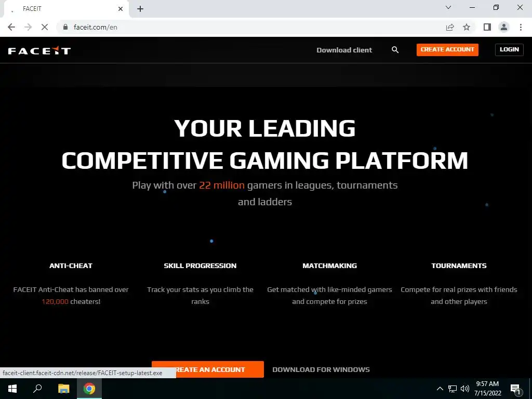This screenshot has width=532, height=399.
Task: Click the 'YOUR LEADING' headline
Action: click(x=264, y=128)
